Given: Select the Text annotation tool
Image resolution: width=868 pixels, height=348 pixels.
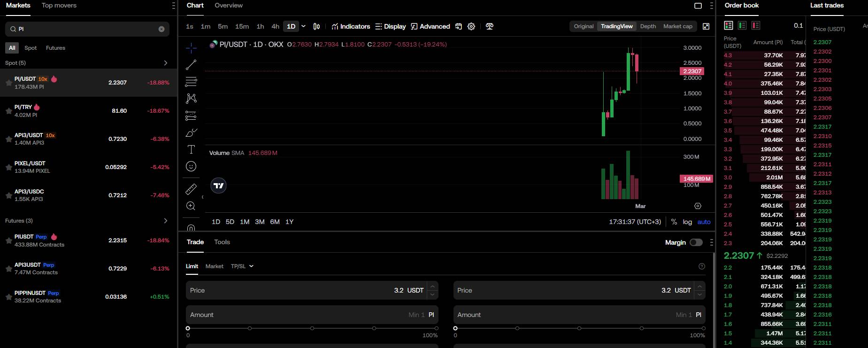Looking at the screenshot, I should [191, 149].
